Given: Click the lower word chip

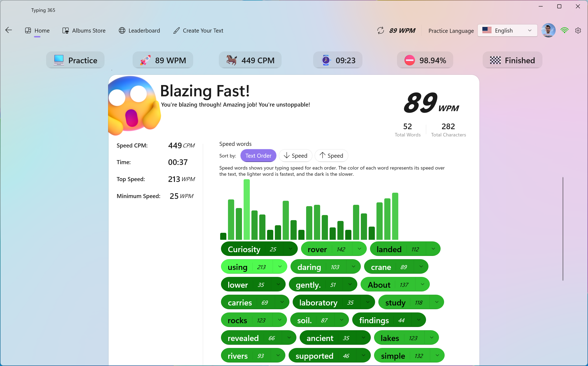Looking at the screenshot, I should coord(253,284).
